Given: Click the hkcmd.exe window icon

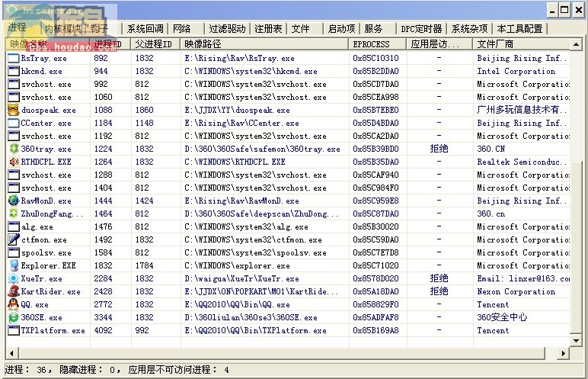Looking at the screenshot, I should pos(14,71).
